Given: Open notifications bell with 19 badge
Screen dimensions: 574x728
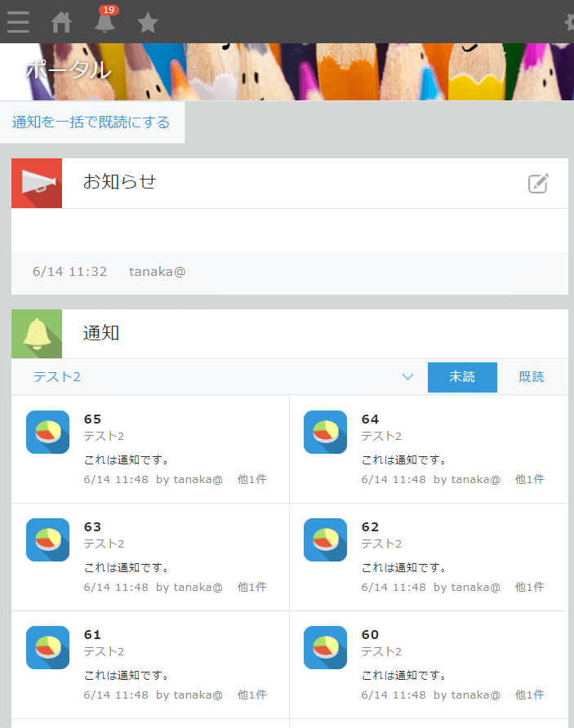Looking at the screenshot, I should (x=106, y=20).
